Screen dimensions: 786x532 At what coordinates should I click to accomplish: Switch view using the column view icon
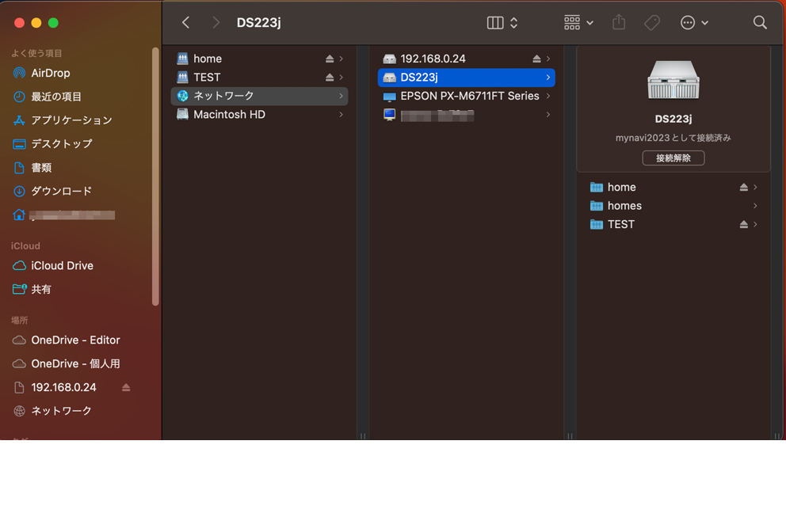click(494, 22)
